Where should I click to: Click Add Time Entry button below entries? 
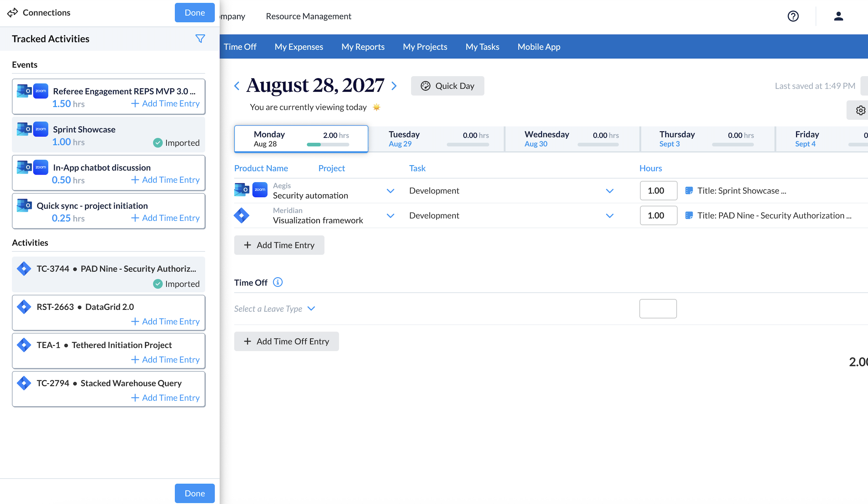(279, 245)
